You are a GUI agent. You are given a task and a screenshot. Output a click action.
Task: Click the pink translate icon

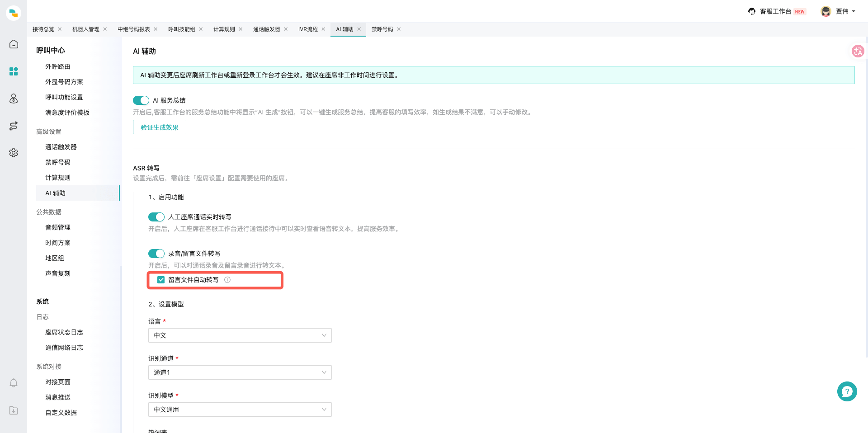click(x=858, y=51)
